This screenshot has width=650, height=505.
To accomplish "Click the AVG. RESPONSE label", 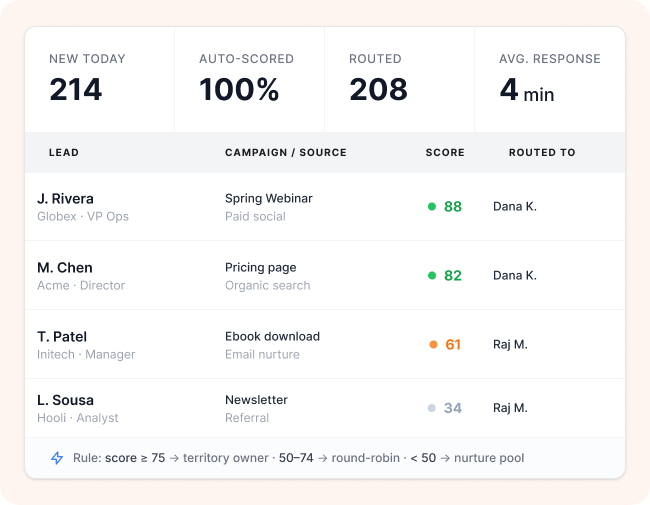I will click(550, 59).
